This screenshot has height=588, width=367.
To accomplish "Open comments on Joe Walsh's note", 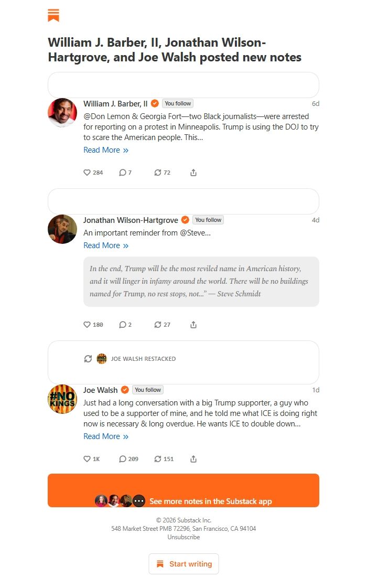I will [122, 458].
